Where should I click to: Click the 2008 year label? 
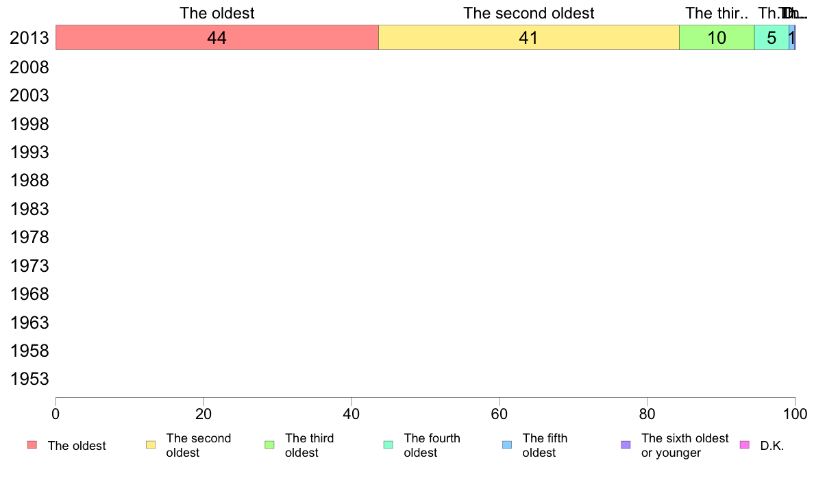(29, 67)
